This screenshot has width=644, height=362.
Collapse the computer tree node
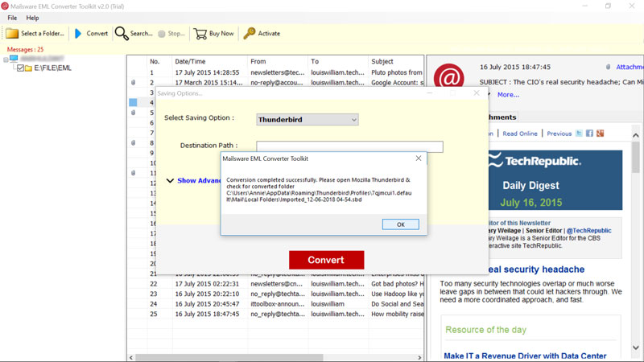tap(6, 60)
